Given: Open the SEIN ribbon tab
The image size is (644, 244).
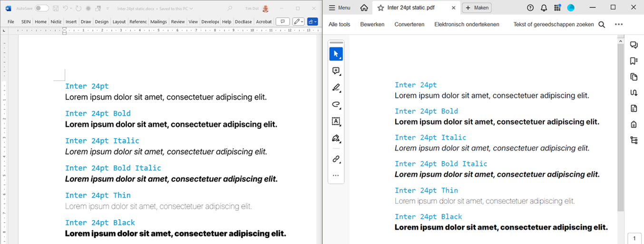Looking at the screenshot, I should coord(26,21).
